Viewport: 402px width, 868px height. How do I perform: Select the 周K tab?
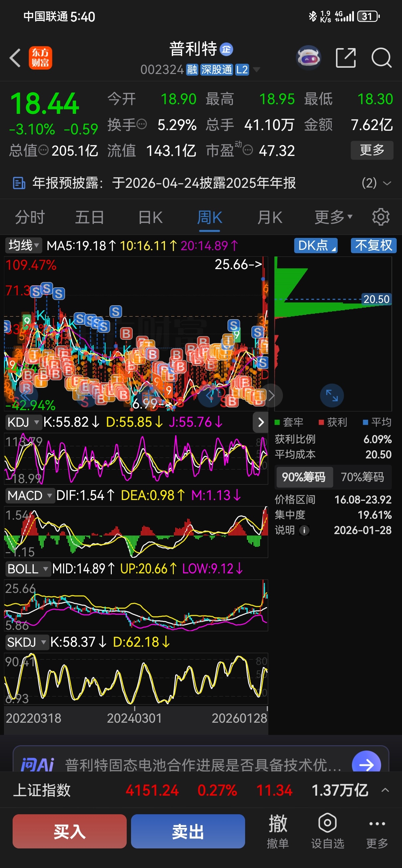(210, 217)
